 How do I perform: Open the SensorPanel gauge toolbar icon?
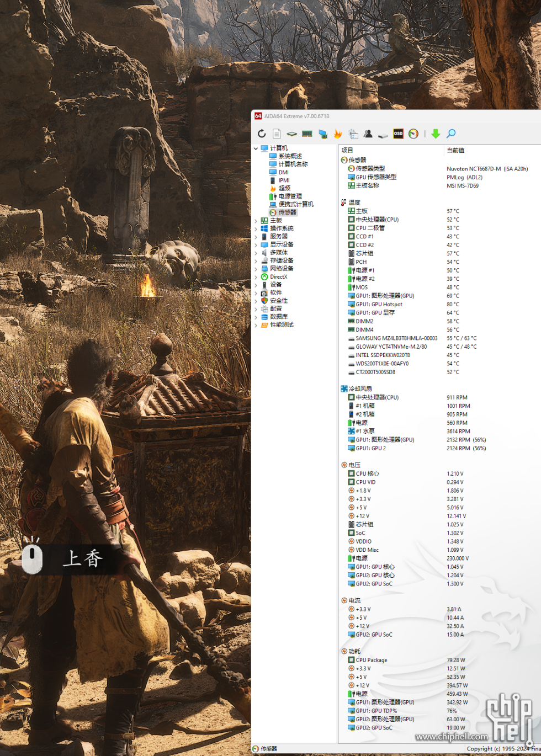413,134
